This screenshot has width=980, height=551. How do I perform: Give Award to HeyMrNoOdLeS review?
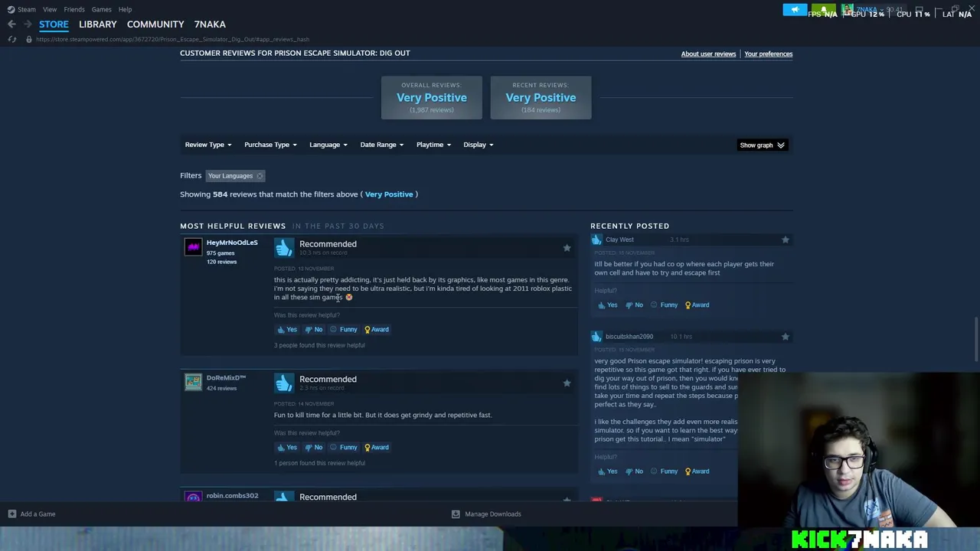click(376, 329)
